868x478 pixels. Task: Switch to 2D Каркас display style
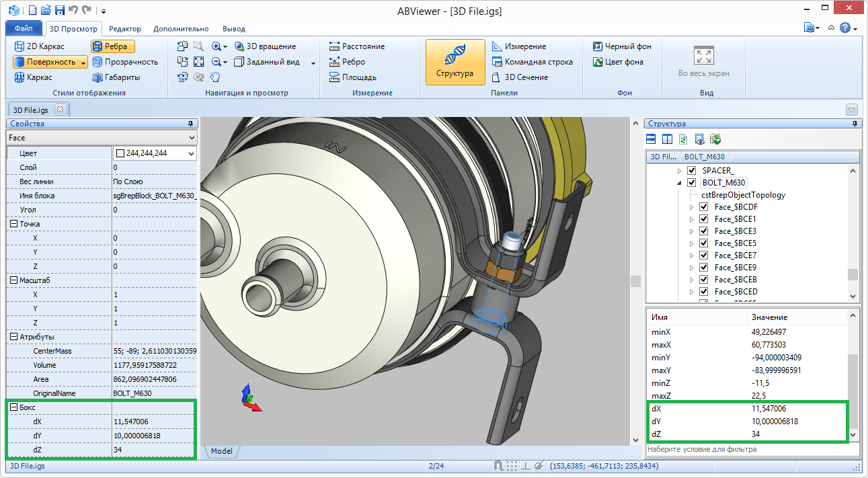click(39, 46)
